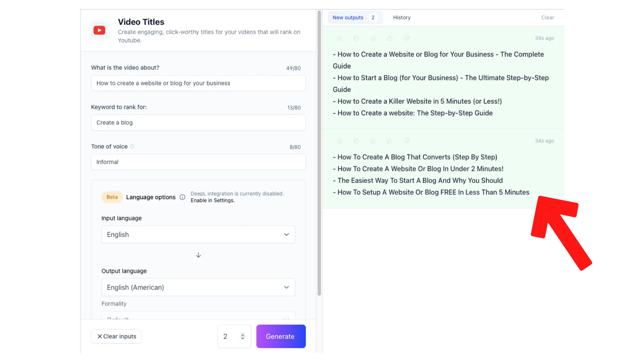Favorite the first output with the star icon
Viewport: 644px width, 362px height.
pos(339,38)
